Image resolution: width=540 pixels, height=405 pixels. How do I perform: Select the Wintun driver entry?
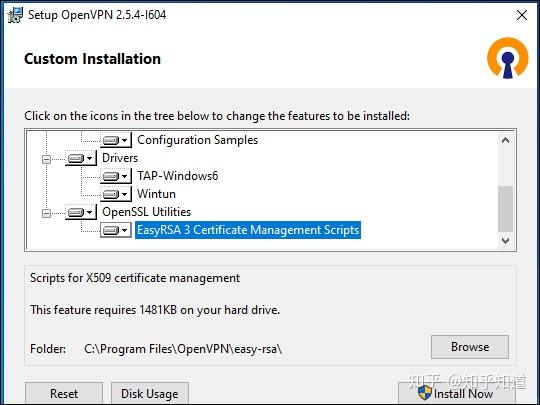point(156,194)
